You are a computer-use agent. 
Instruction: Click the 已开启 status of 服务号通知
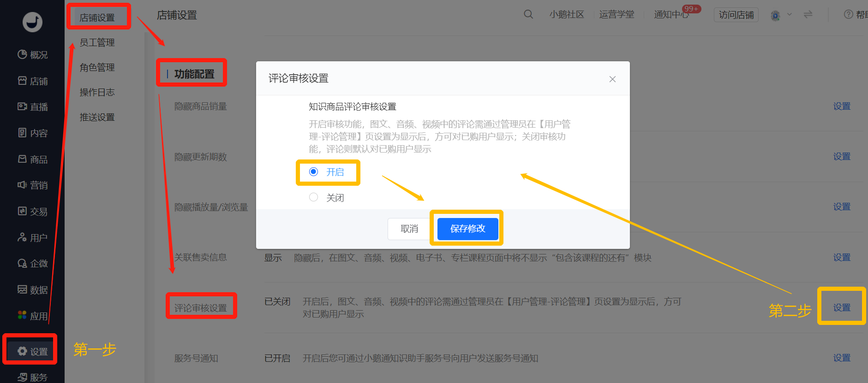[277, 358]
